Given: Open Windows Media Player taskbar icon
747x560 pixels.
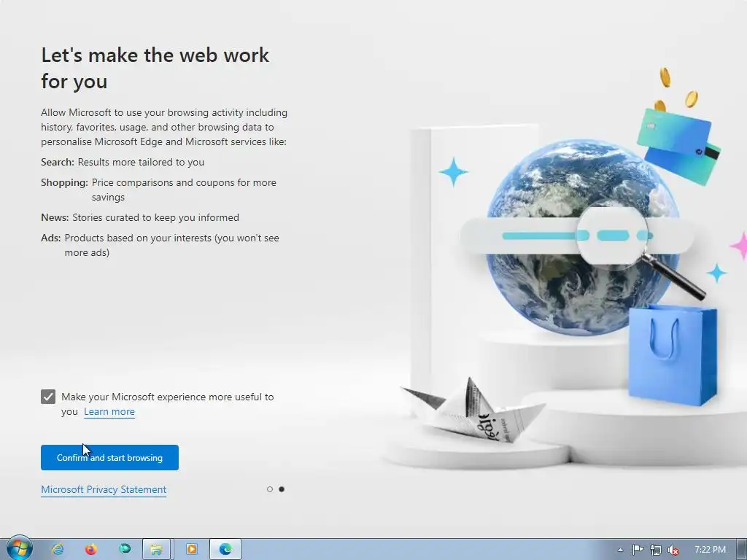Looking at the screenshot, I should pos(192,550).
